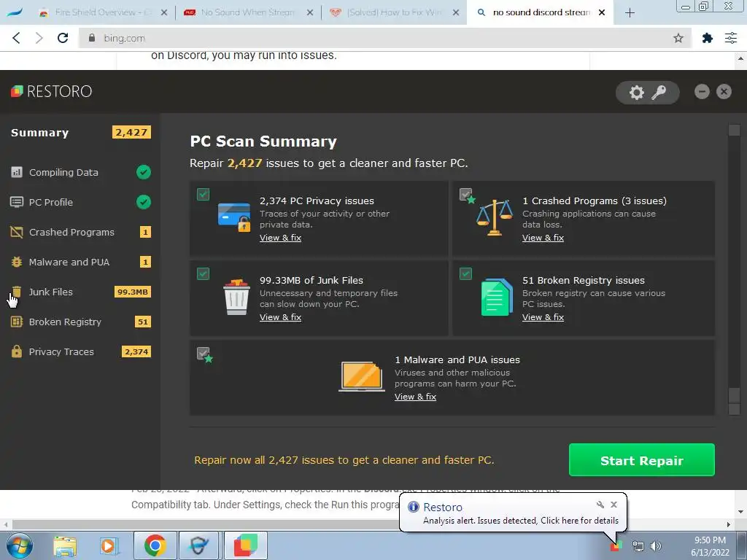
Task: Open browser extensions puzzle icon
Action: pos(708,38)
